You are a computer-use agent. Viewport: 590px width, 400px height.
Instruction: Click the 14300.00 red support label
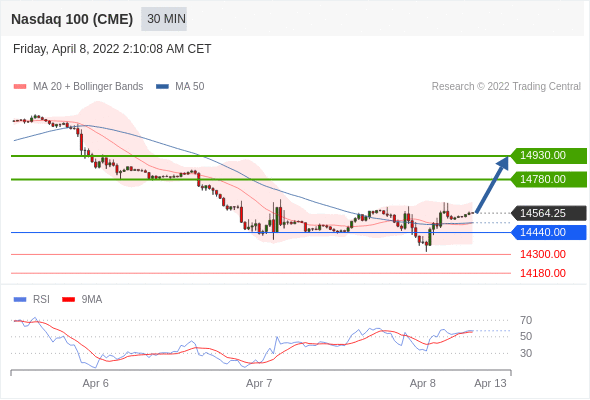coord(543,254)
